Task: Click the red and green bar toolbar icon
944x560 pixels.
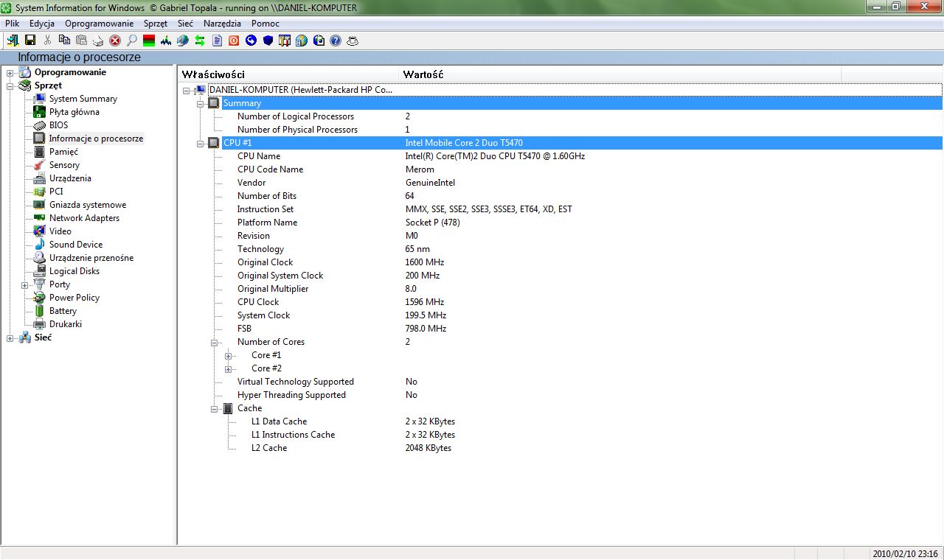Action: coord(149,41)
